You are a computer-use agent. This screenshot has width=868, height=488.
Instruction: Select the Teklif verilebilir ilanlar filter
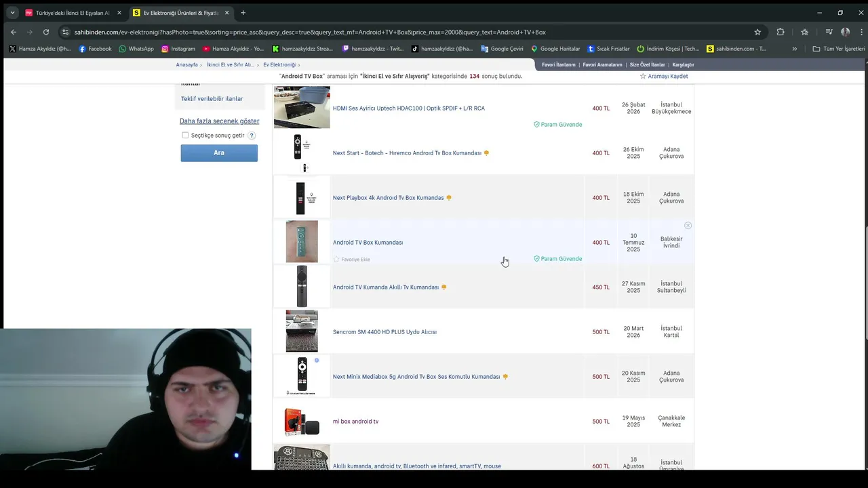pos(212,99)
